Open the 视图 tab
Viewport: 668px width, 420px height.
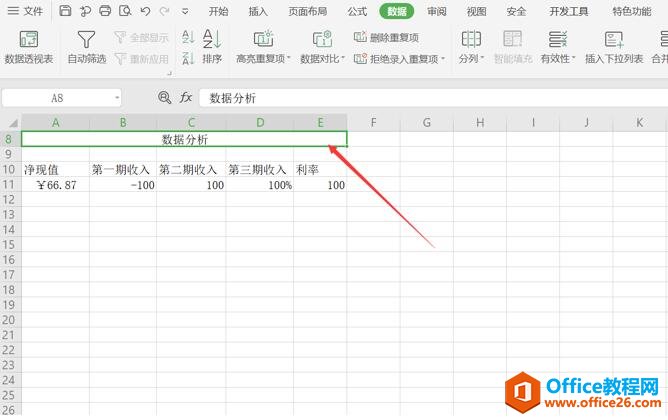pyautogui.click(x=476, y=12)
